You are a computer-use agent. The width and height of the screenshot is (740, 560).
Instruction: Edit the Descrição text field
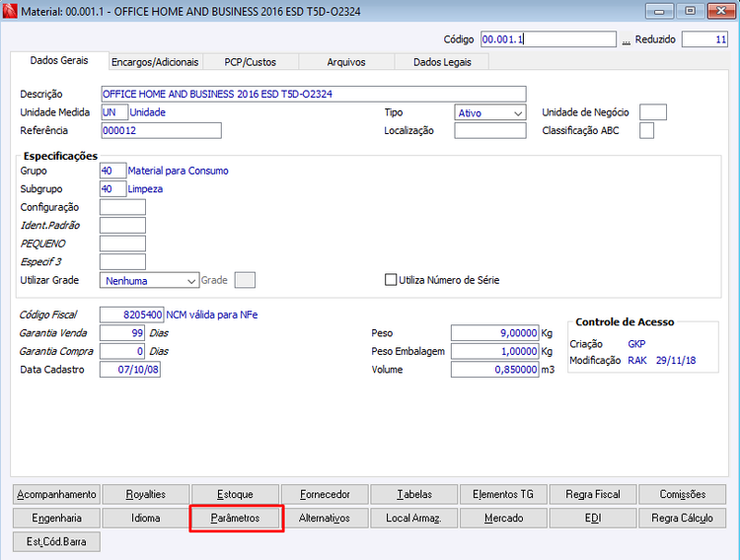[314, 94]
